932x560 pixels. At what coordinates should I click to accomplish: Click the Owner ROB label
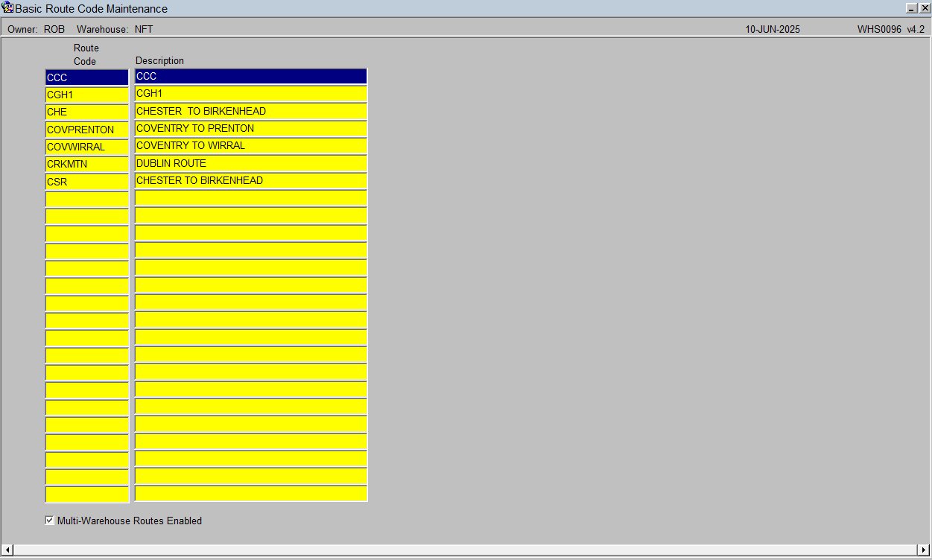click(x=36, y=29)
